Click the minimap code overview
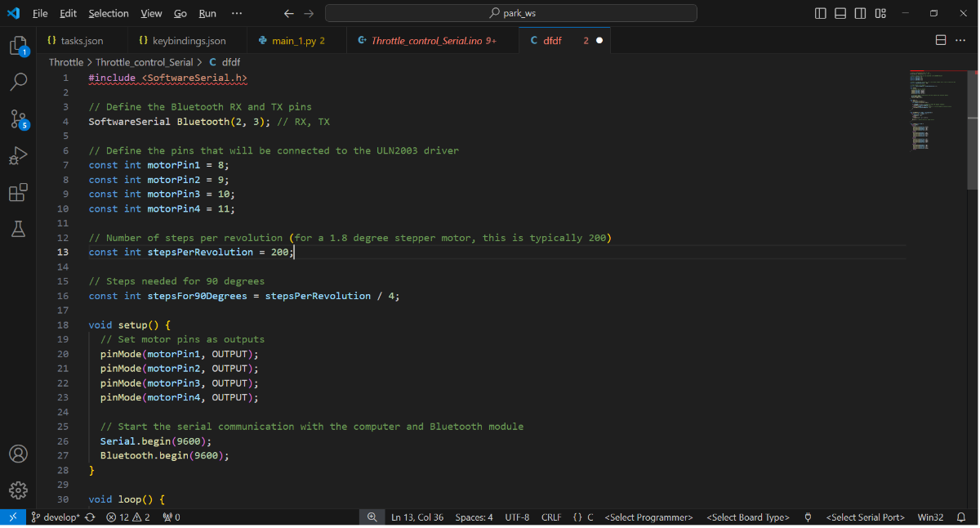980x528 pixels. (x=931, y=110)
